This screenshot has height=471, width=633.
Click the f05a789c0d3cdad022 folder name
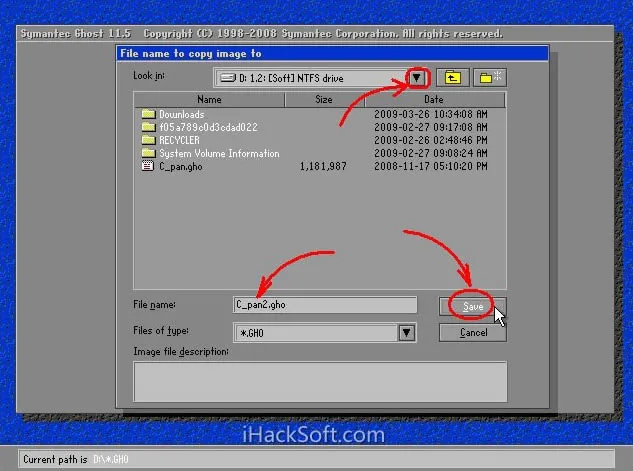click(208, 127)
